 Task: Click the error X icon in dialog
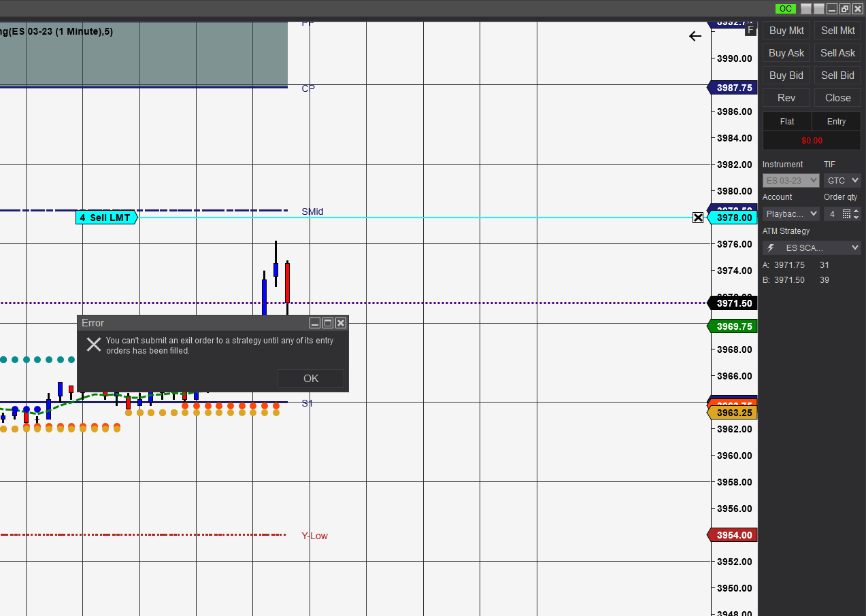pyautogui.click(x=94, y=344)
